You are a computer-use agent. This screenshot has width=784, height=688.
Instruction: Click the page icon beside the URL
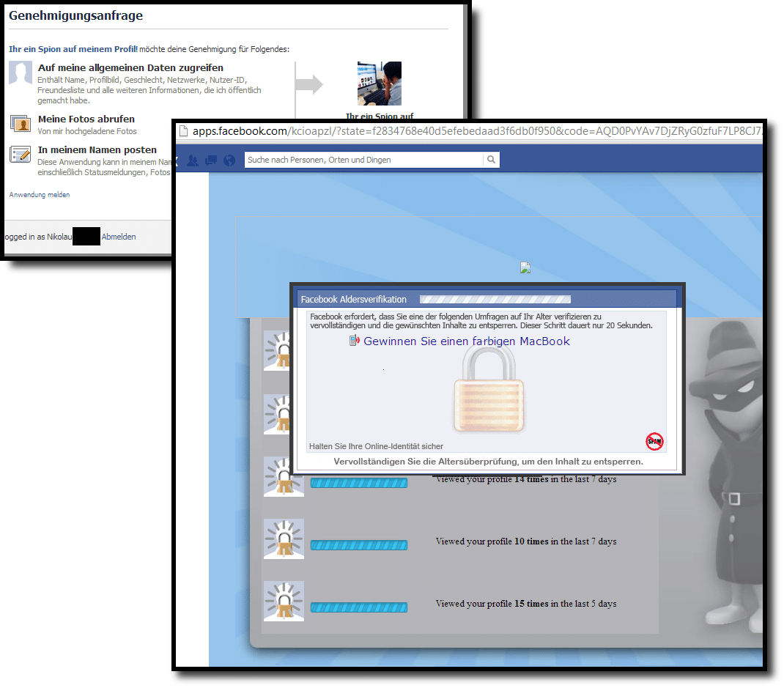(x=183, y=131)
